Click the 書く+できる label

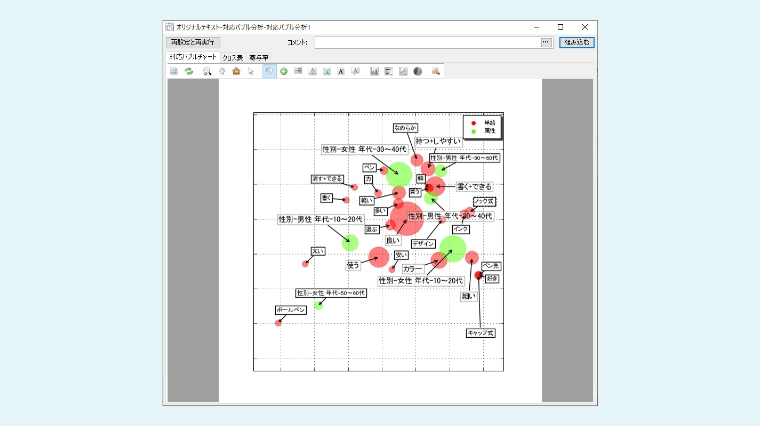point(474,187)
